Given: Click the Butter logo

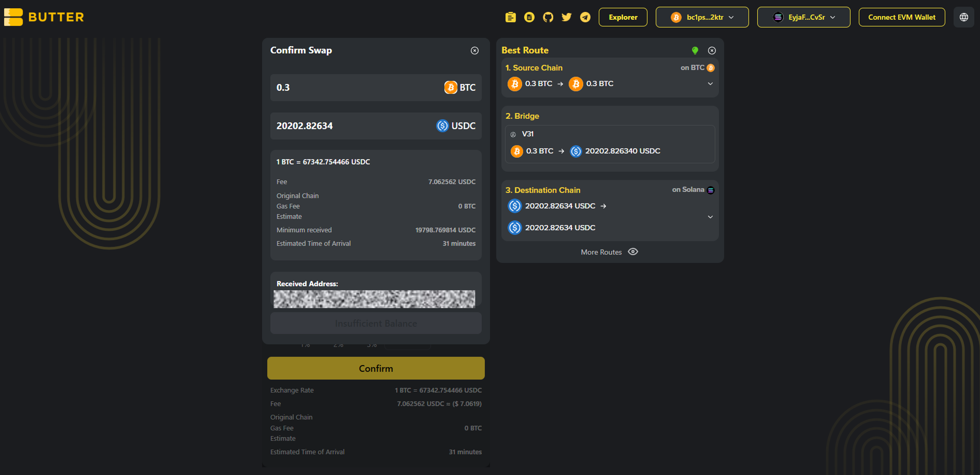Looking at the screenshot, I should (x=44, y=17).
